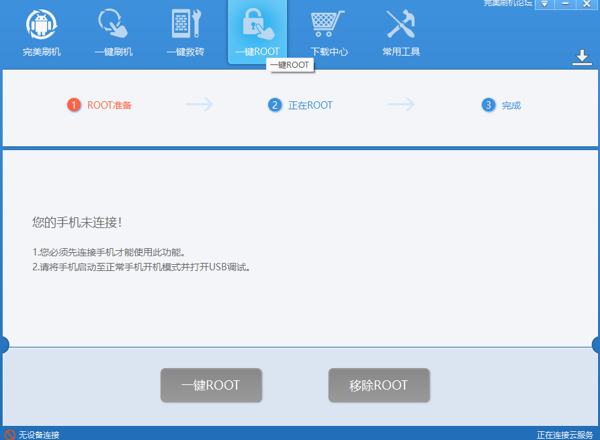Click the no-device-connected status icon

pos(10,434)
